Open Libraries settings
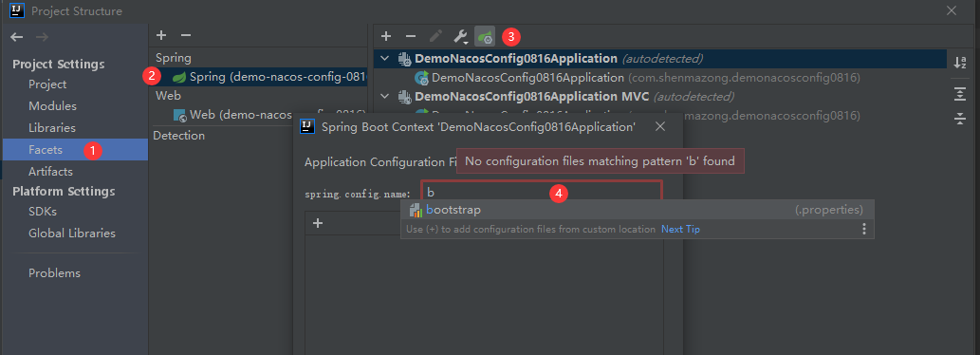 click(52, 128)
